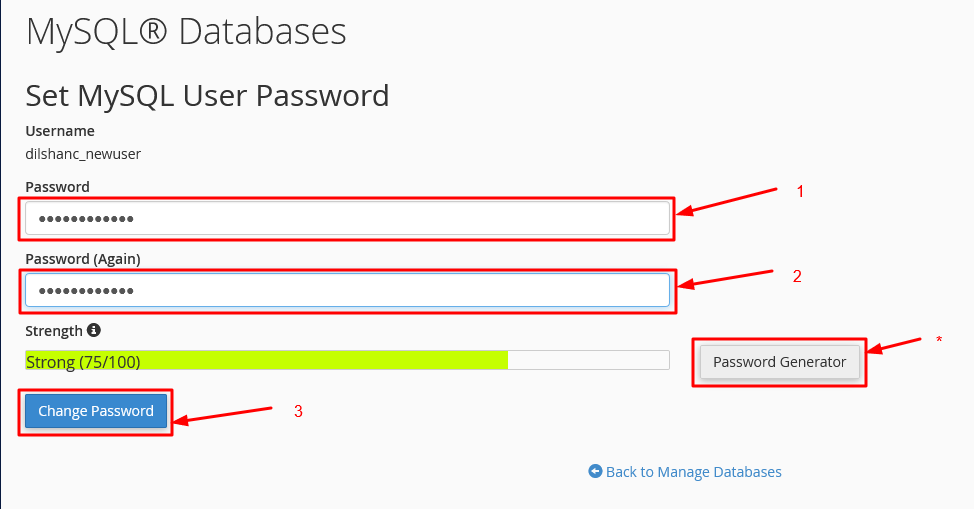Click the Strength label text

coord(54,331)
